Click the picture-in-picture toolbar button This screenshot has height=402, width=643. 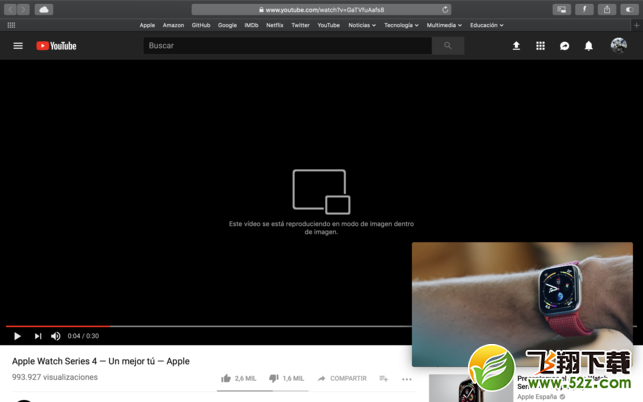coord(561,9)
